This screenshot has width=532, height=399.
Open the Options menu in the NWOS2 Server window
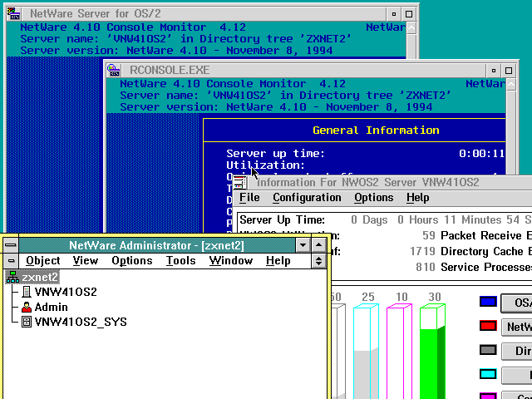point(373,198)
